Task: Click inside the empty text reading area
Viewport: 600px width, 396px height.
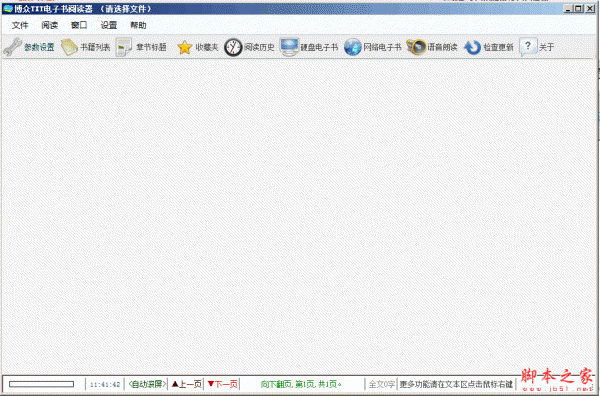Action: (299, 216)
